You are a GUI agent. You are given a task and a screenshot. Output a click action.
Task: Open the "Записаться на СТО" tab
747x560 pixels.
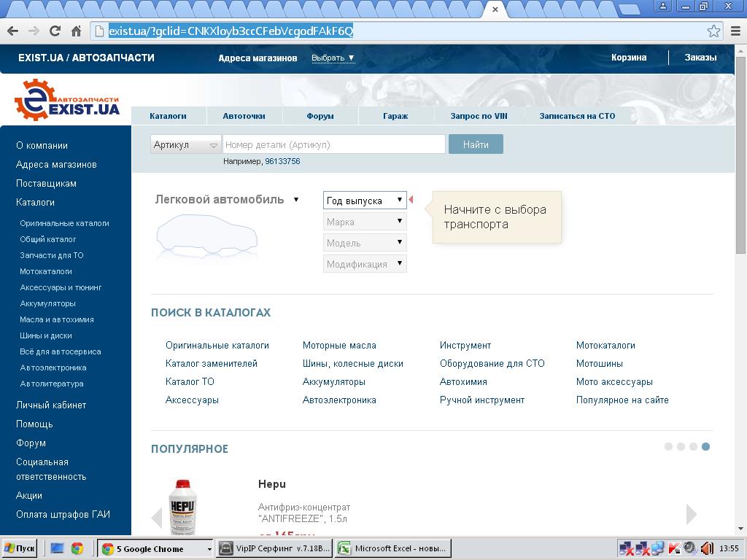click(578, 116)
